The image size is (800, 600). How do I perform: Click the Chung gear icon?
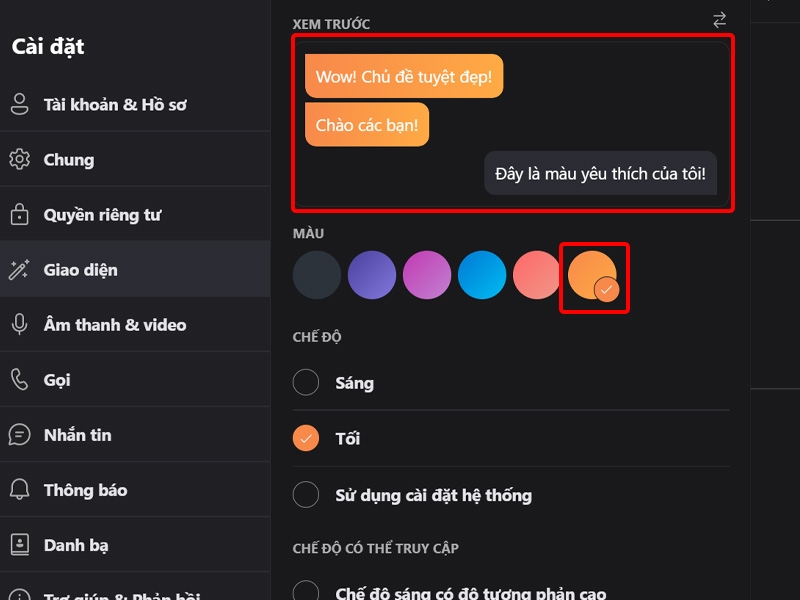[19, 159]
